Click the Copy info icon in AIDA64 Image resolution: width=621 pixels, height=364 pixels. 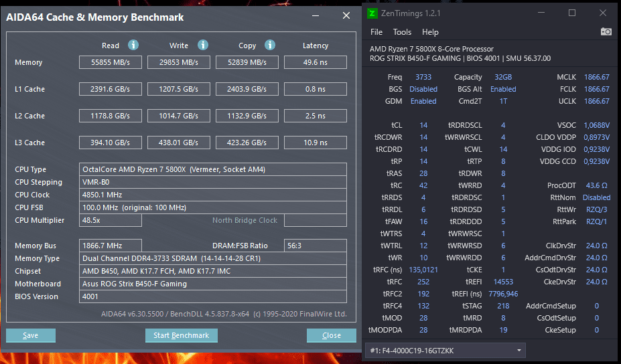270,45
